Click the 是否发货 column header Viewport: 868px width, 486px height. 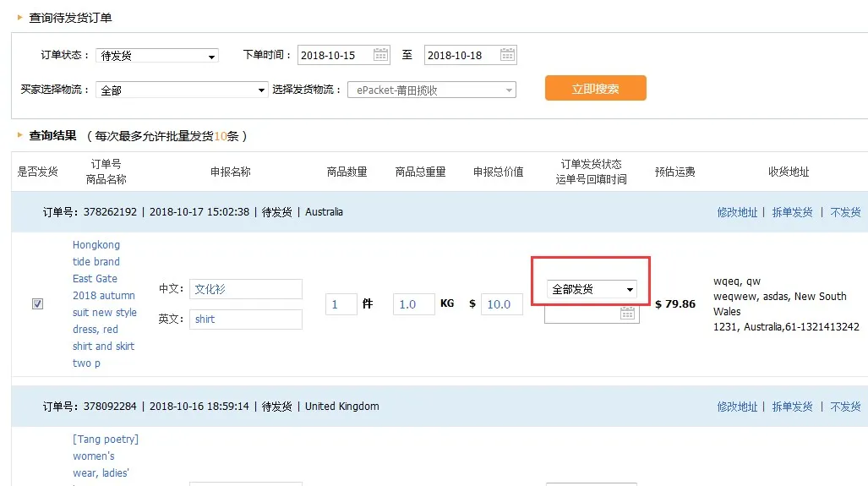(38, 172)
